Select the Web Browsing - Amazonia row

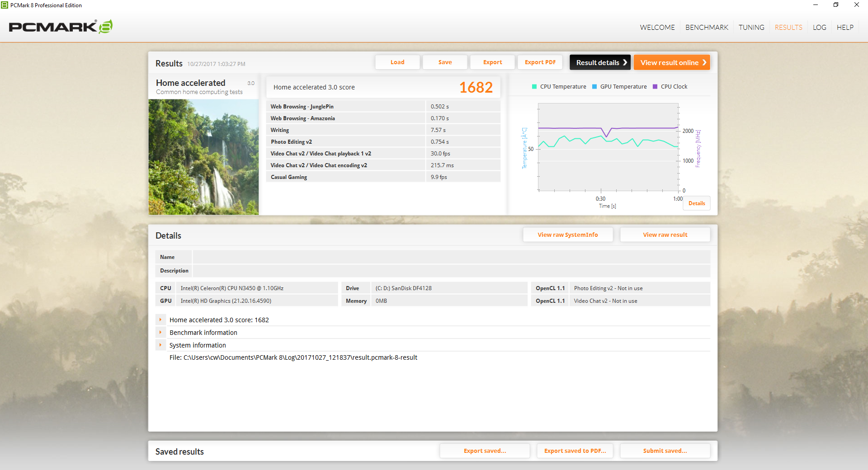(383, 118)
